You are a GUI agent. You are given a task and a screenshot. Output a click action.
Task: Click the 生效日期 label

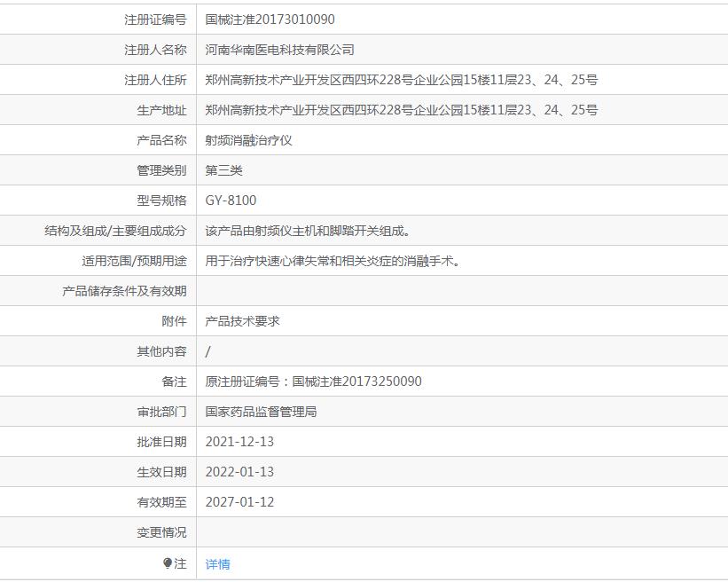(161, 472)
